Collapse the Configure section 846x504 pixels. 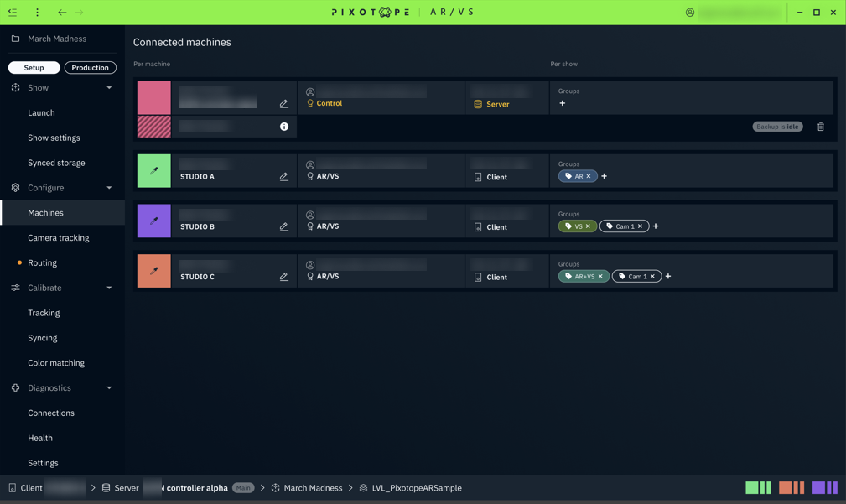(x=109, y=187)
